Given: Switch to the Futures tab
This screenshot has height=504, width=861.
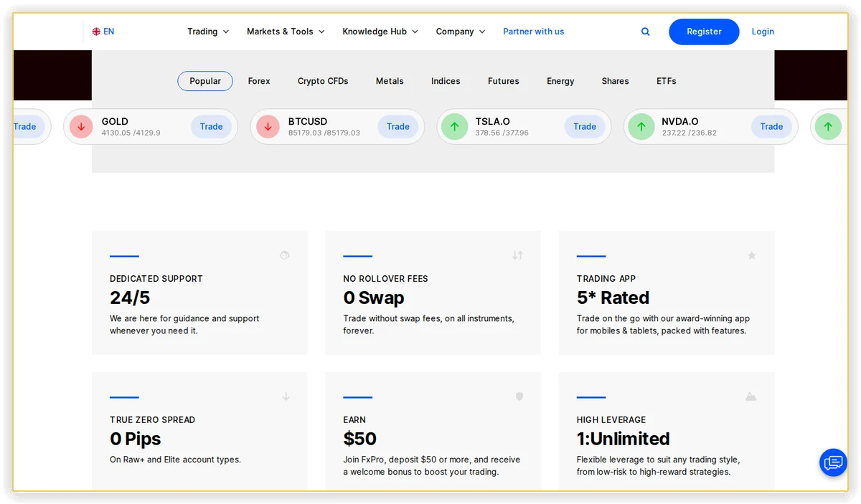Looking at the screenshot, I should coord(504,81).
